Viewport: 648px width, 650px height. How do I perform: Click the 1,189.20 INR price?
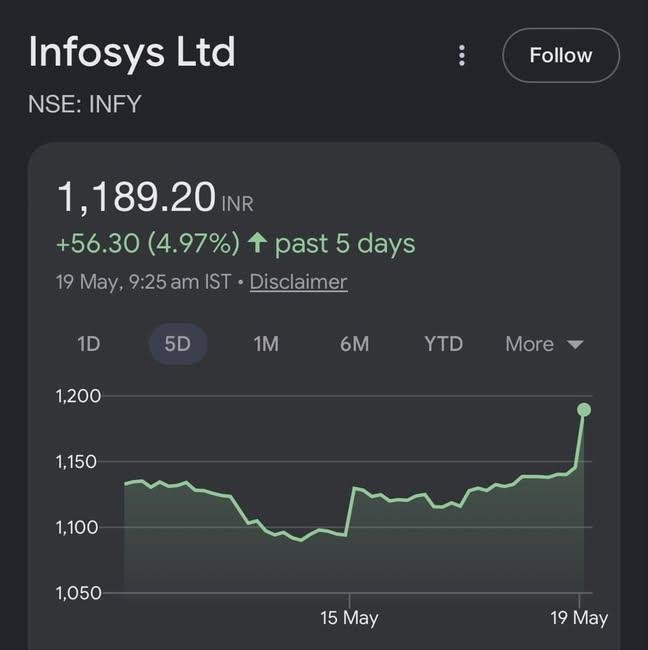(155, 197)
